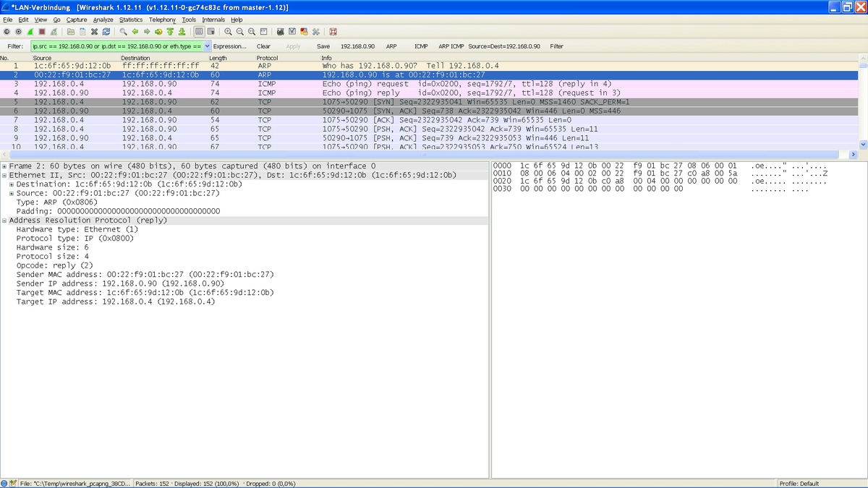Open capture options toolbar icon
This screenshot has width=868, height=488.
click(18, 32)
